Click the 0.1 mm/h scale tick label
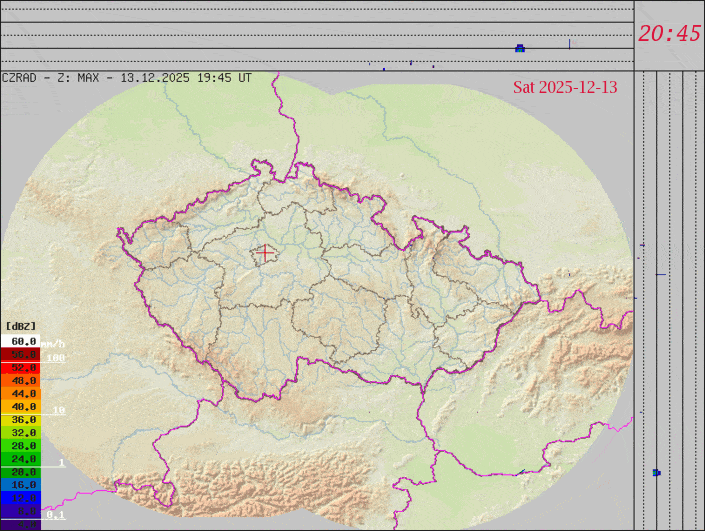The image size is (705, 531). coord(57,515)
